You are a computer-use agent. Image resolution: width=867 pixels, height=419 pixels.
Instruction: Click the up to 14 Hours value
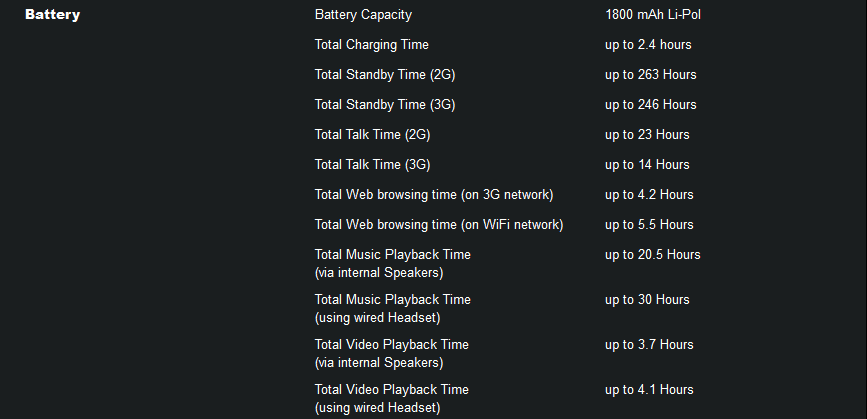click(647, 164)
